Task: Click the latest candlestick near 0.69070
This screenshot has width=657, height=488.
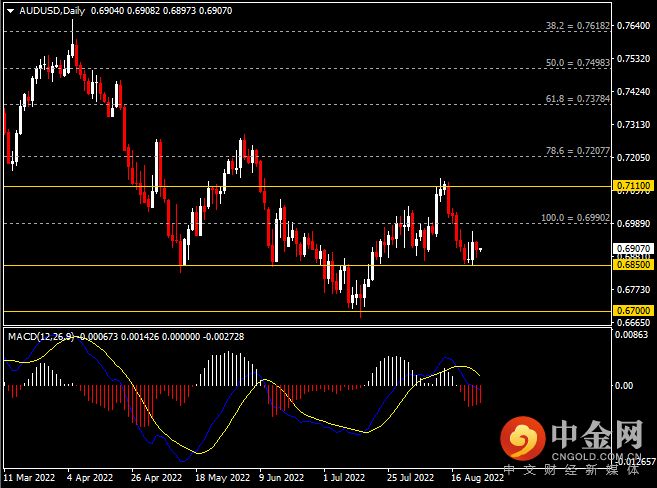Action: point(480,250)
